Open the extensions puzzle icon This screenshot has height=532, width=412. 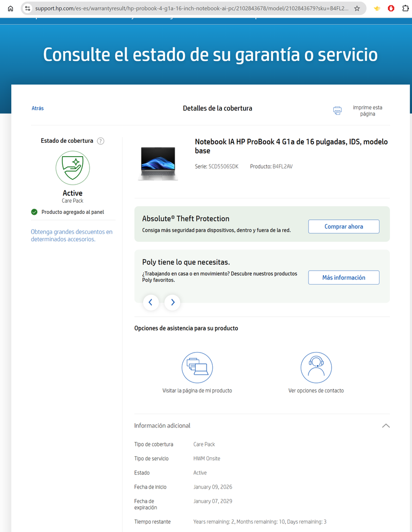[406, 8]
